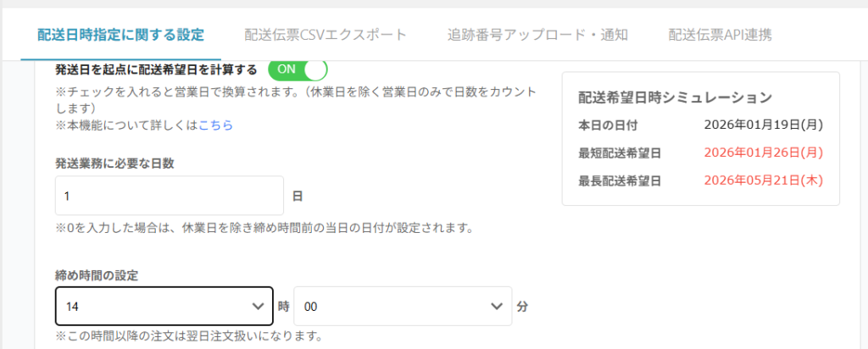This screenshot has height=349, width=868.
Task: Follow the こちら link for feature details
Action: (x=215, y=125)
